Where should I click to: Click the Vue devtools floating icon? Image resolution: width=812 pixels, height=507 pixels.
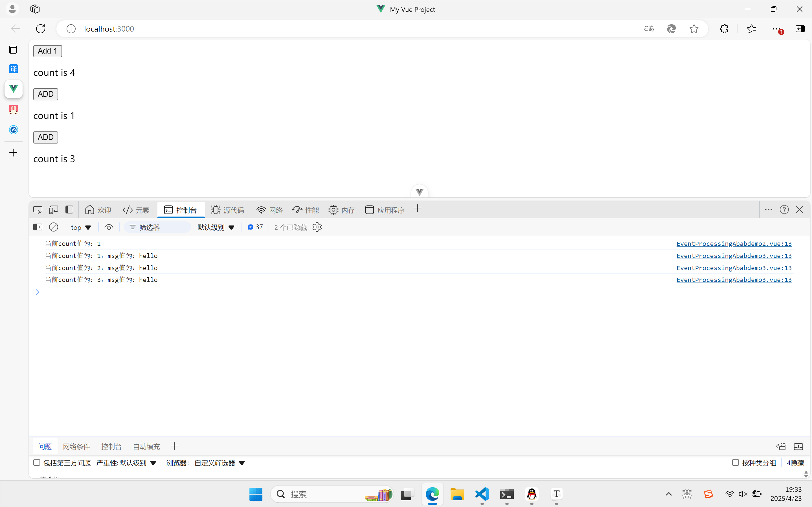[x=419, y=192]
